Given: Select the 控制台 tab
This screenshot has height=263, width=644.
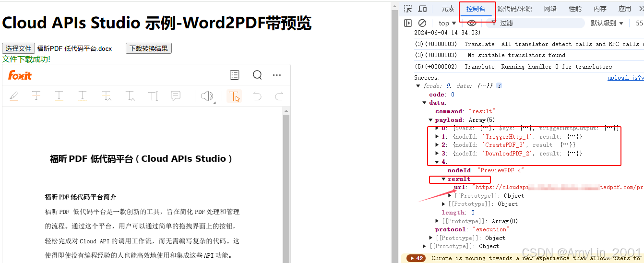Looking at the screenshot, I should 476,9.
